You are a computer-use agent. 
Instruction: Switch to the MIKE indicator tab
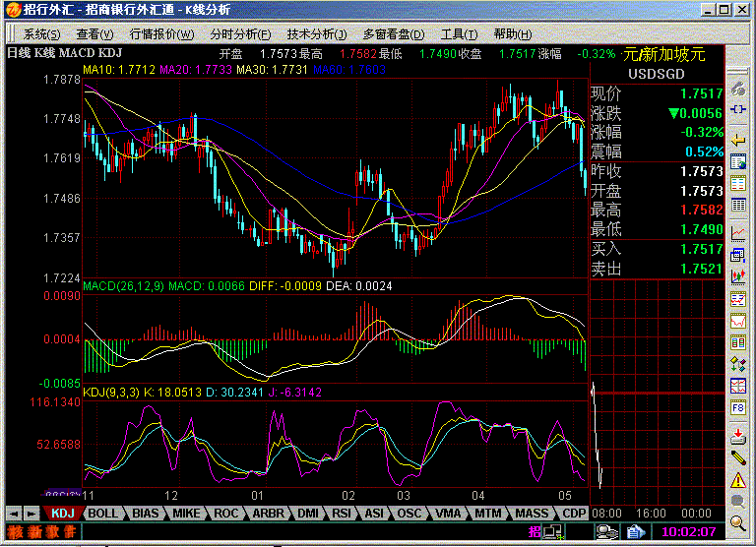186,514
